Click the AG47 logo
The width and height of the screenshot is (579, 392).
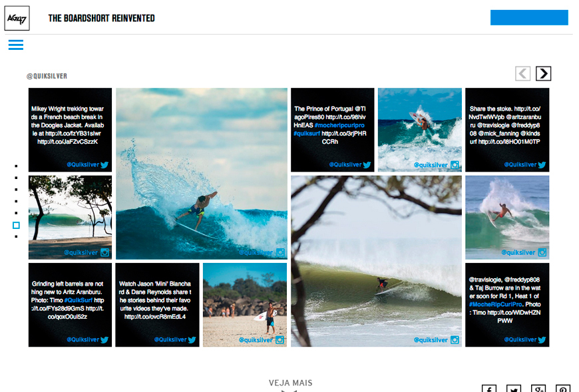[17, 18]
